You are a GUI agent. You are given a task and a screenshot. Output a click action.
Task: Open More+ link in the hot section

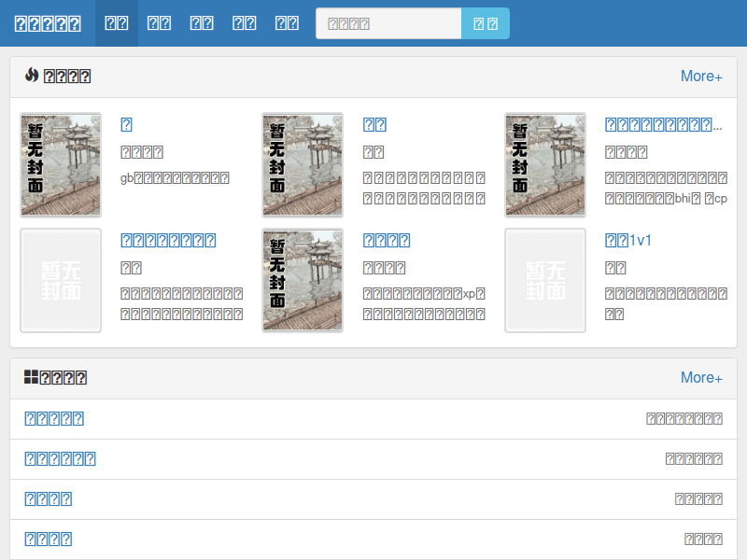(701, 76)
